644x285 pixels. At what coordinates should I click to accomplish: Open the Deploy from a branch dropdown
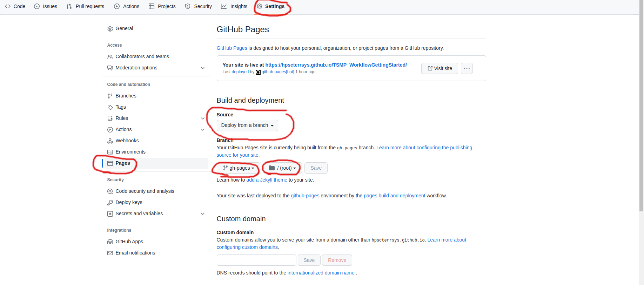point(247,125)
